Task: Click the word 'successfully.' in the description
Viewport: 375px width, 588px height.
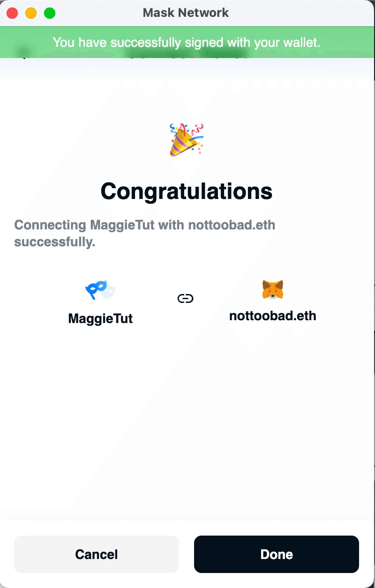Action: click(55, 243)
